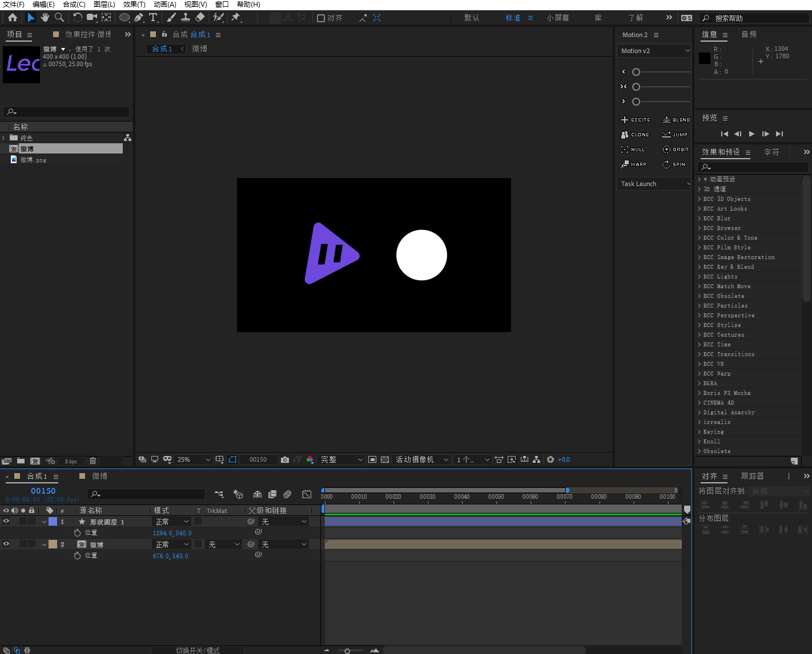Select the Puppet Pin tool

click(236, 18)
